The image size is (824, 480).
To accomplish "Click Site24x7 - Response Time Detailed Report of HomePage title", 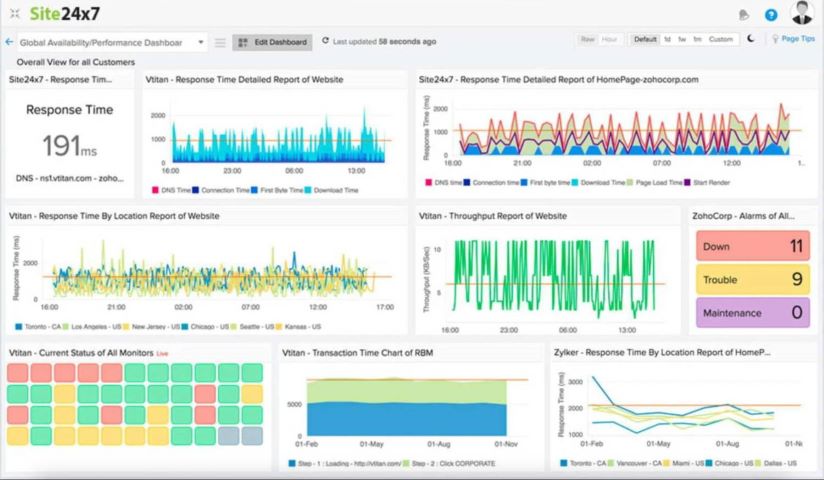I will (x=559, y=80).
